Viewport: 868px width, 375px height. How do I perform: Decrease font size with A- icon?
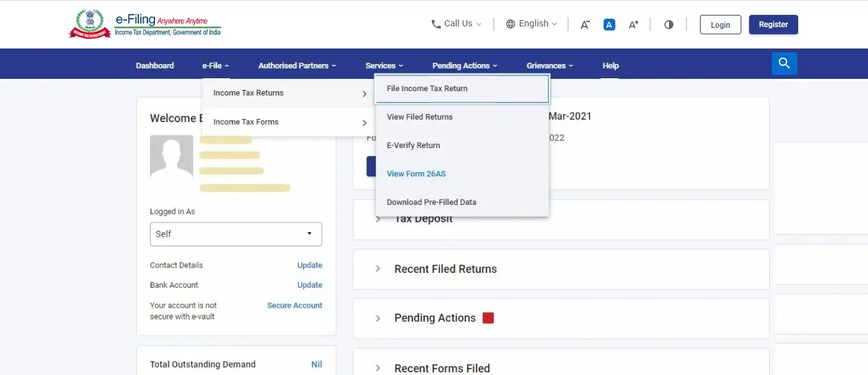click(585, 25)
